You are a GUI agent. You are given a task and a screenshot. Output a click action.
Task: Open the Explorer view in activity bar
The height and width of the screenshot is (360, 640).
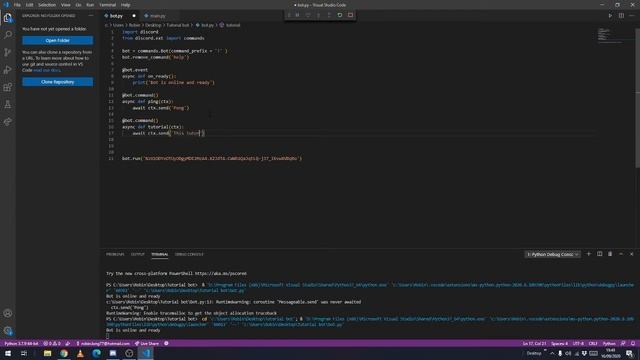pyautogui.click(x=8, y=18)
